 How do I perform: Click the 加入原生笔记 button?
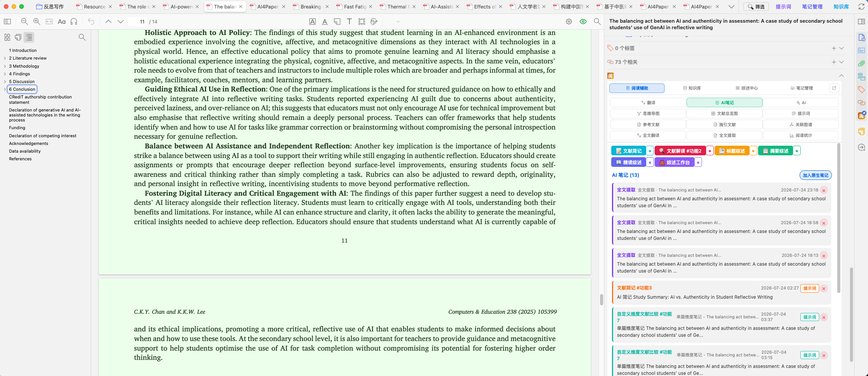tap(815, 175)
